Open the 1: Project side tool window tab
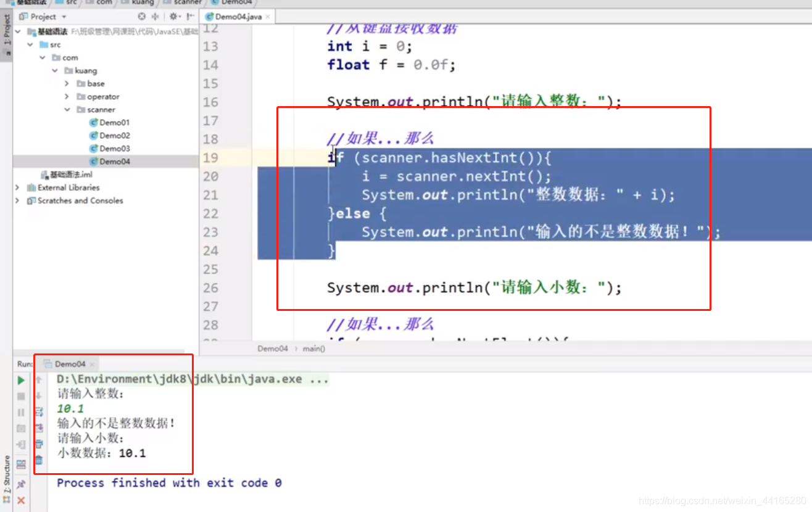Viewport: 812px width, 512px height. 7,31
